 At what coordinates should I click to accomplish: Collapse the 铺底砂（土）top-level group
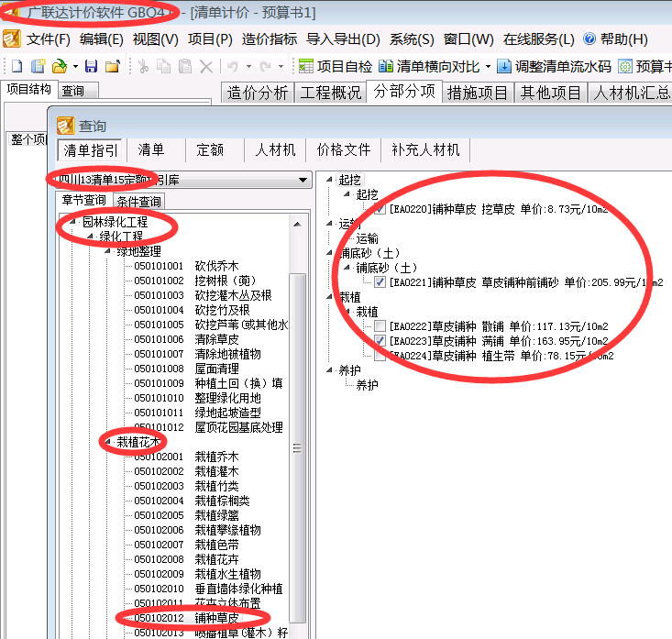click(x=329, y=253)
